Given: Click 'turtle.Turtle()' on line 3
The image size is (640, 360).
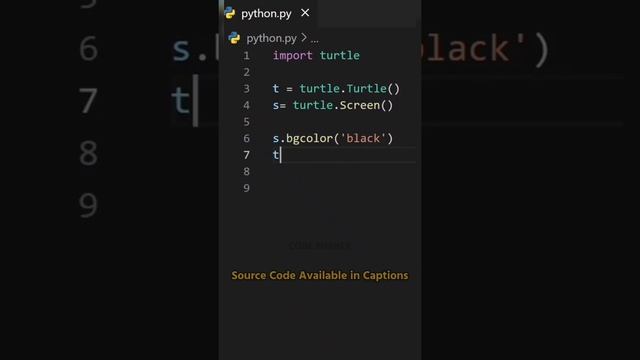Looking at the screenshot, I should pos(350,89).
